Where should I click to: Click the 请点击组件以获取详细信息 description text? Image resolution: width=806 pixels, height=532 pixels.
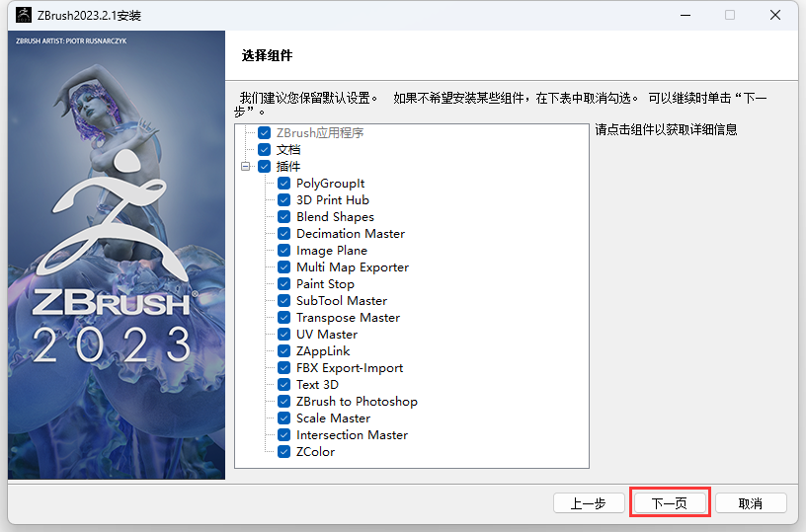click(666, 129)
